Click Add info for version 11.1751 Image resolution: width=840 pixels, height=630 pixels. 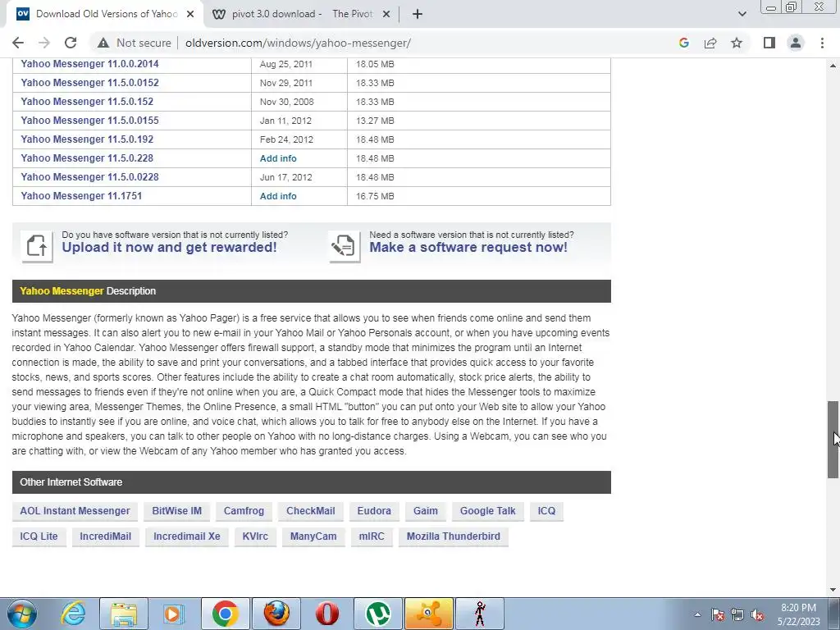point(278,196)
